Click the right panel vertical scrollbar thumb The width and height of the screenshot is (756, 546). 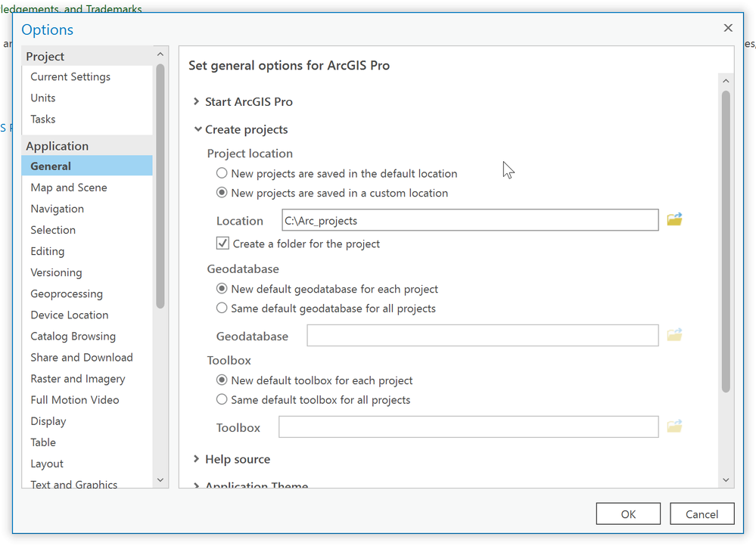726,242
